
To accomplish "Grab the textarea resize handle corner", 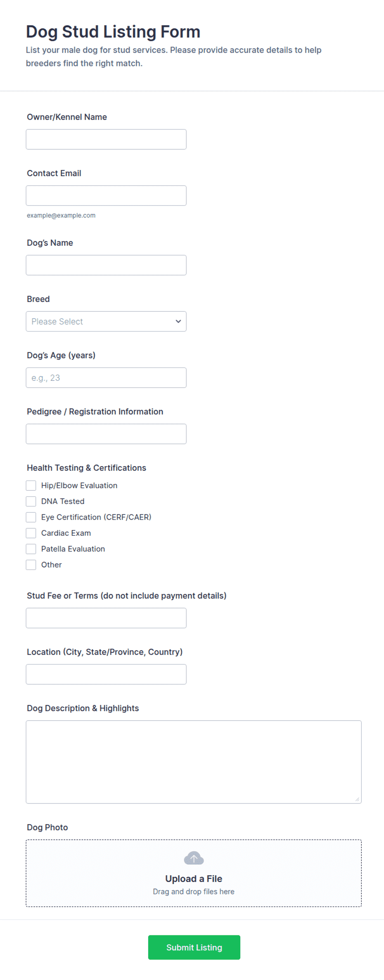I will pyautogui.click(x=358, y=799).
